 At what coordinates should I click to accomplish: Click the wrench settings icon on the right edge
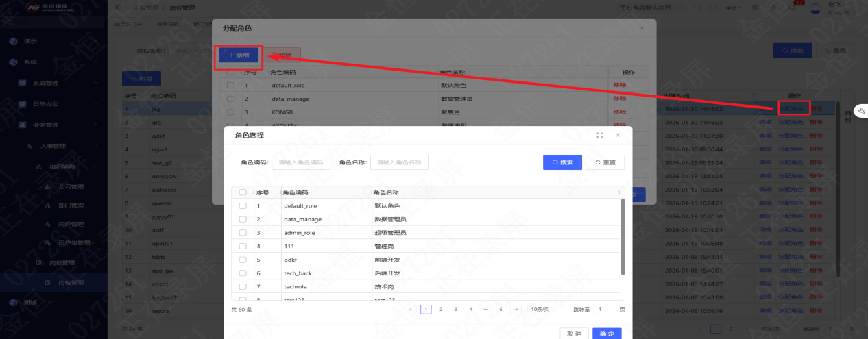[862, 110]
